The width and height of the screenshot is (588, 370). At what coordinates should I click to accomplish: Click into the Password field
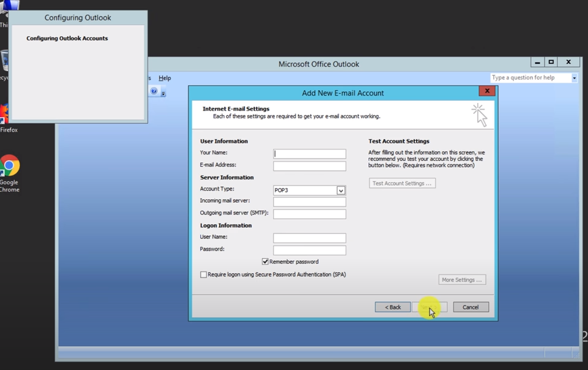[310, 251]
